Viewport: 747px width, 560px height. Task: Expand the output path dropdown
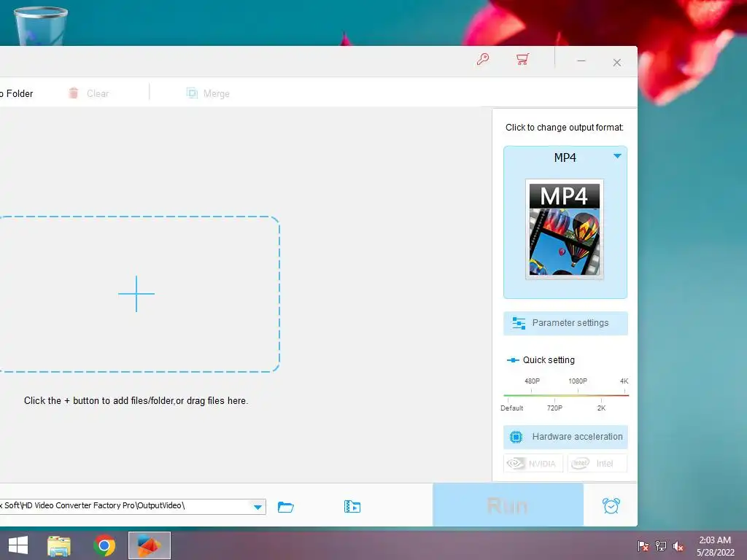point(258,507)
